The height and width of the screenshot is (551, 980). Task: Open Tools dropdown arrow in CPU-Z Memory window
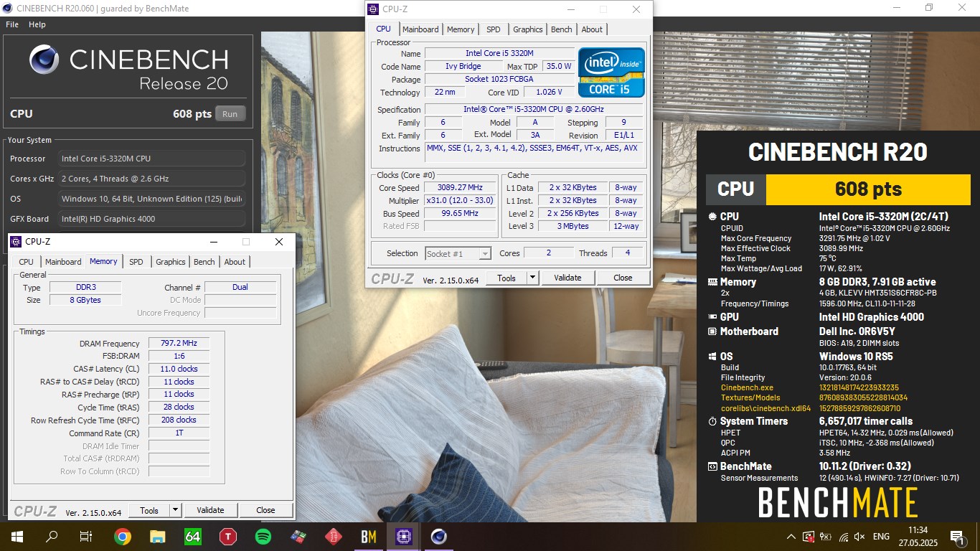click(x=176, y=510)
